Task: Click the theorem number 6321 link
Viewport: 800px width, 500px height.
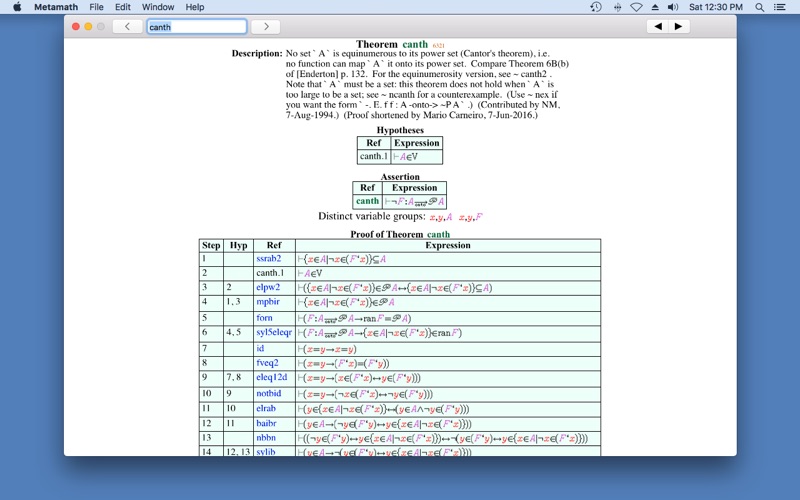Action: (438, 45)
